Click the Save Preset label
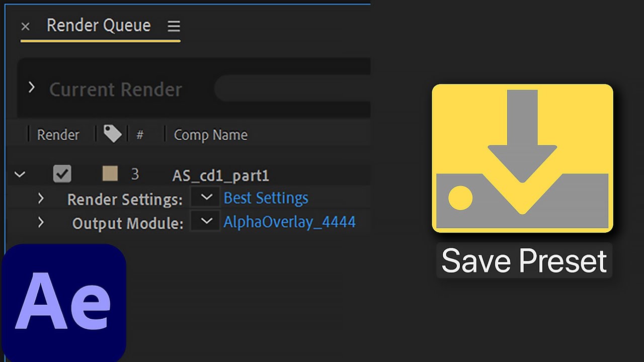Viewport: 644px width, 362px height. 524,260
